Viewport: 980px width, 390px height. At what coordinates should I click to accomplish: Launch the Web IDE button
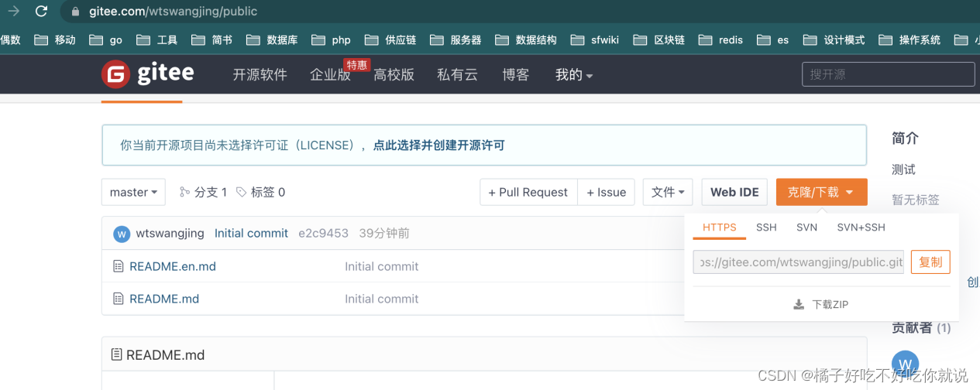[x=734, y=192]
